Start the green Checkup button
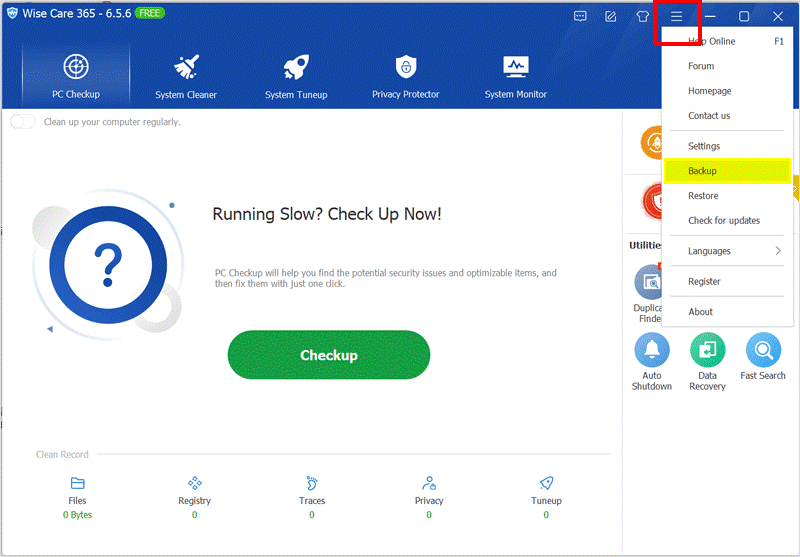This screenshot has height=557, width=800. (x=329, y=355)
